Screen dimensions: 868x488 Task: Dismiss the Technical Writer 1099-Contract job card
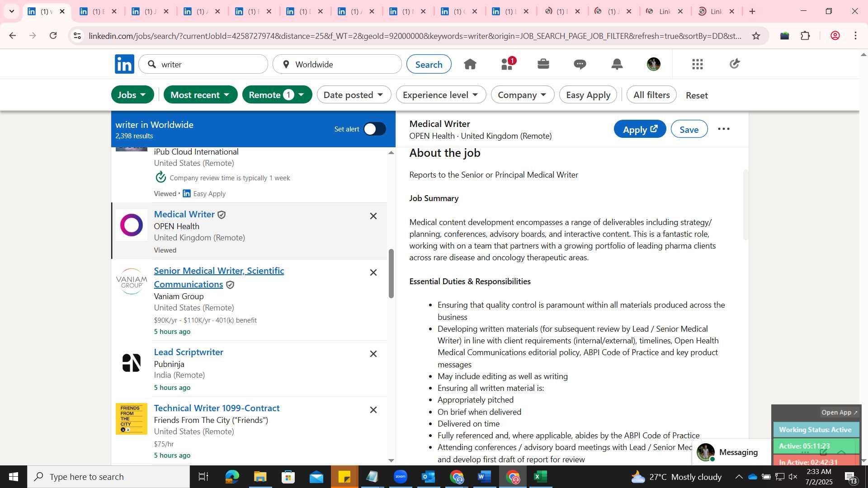(373, 410)
